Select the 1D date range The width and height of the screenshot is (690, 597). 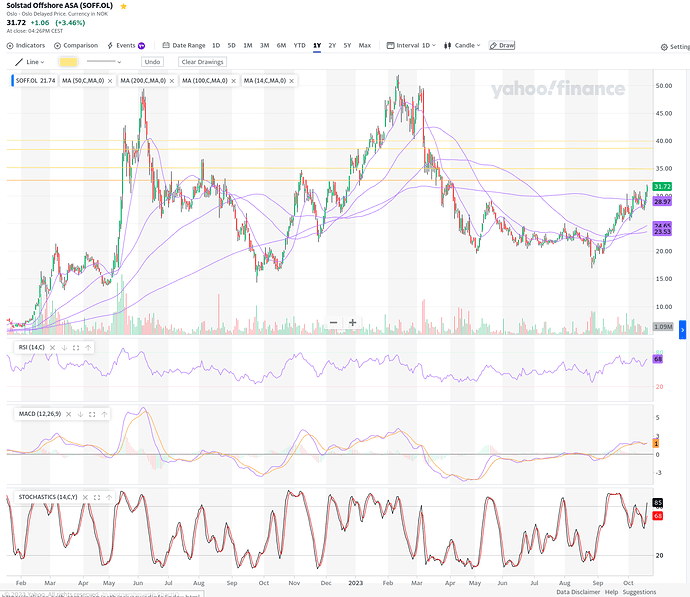(x=216, y=45)
